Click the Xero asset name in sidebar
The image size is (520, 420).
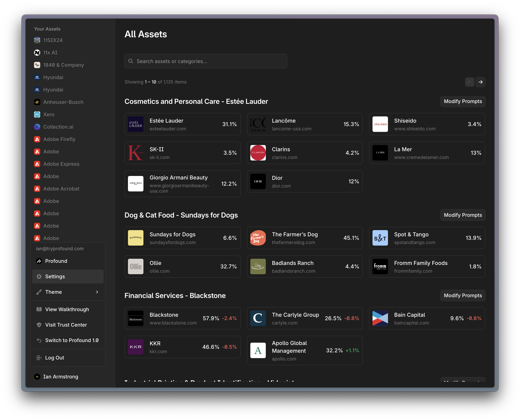(x=49, y=114)
